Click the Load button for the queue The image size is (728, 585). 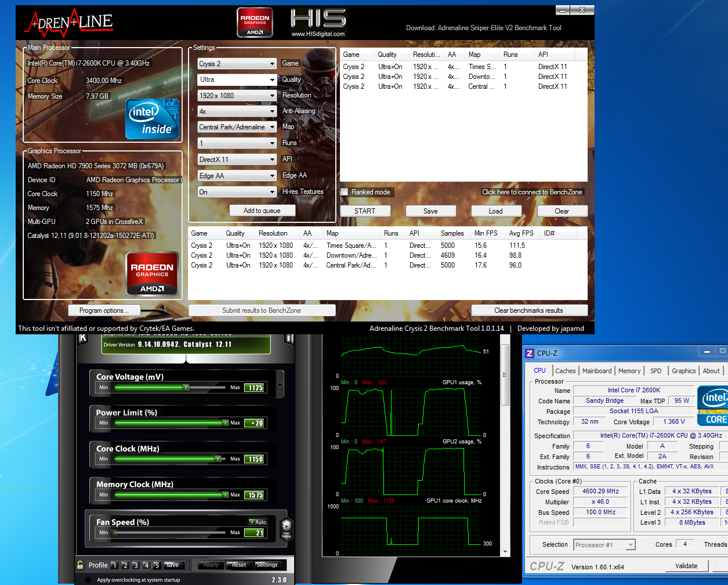coord(496,211)
